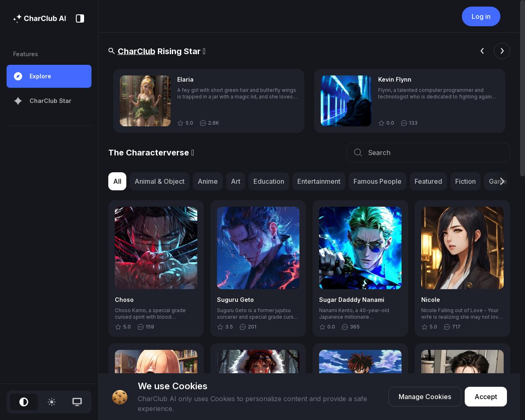Expand more category chips with right chevron
Screen dimensions: 525x420
pyautogui.click(x=502, y=181)
